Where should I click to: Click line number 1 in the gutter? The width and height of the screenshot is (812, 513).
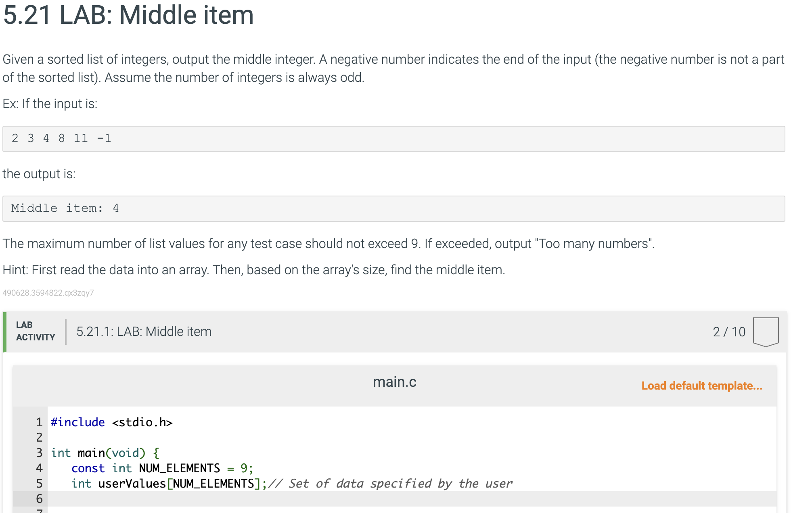pos(39,422)
